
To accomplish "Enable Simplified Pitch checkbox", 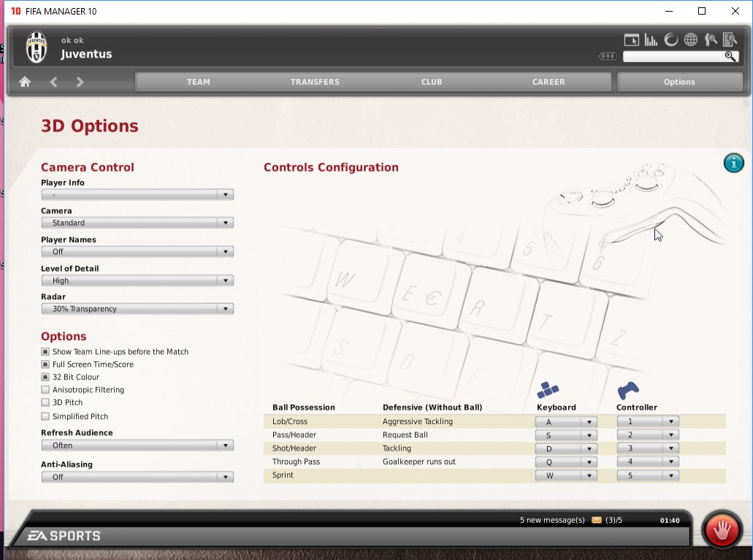I will (45, 416).
